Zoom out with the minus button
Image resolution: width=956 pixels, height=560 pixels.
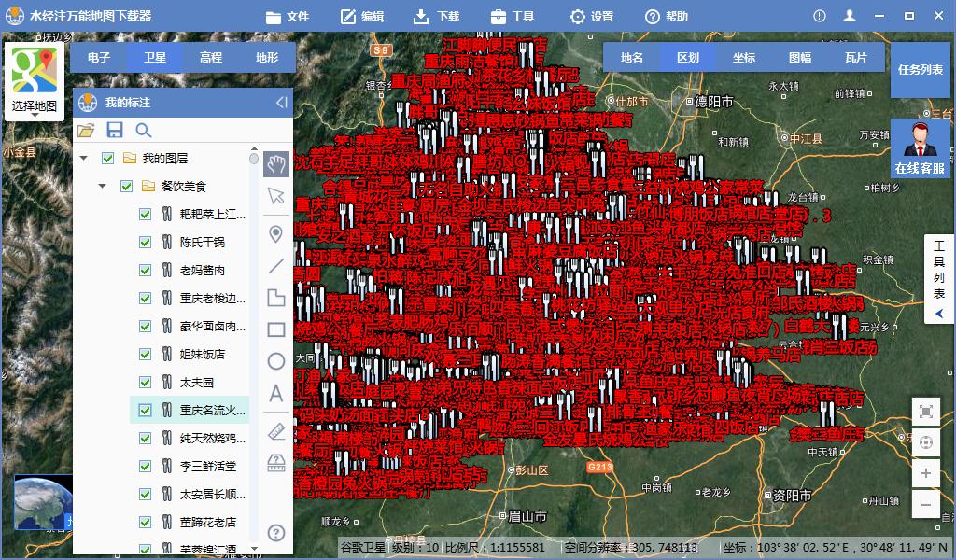coord(925,505)
